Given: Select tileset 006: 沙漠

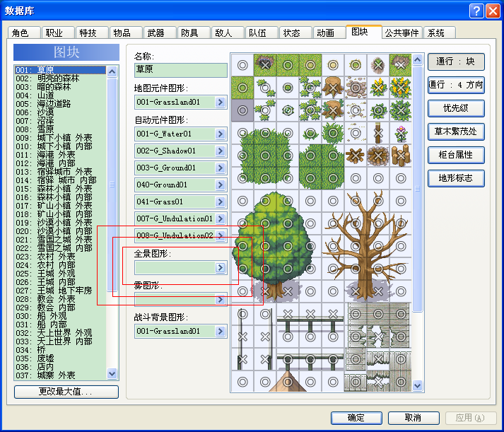Looking at the screenshot, I should (x=60, y=112).
